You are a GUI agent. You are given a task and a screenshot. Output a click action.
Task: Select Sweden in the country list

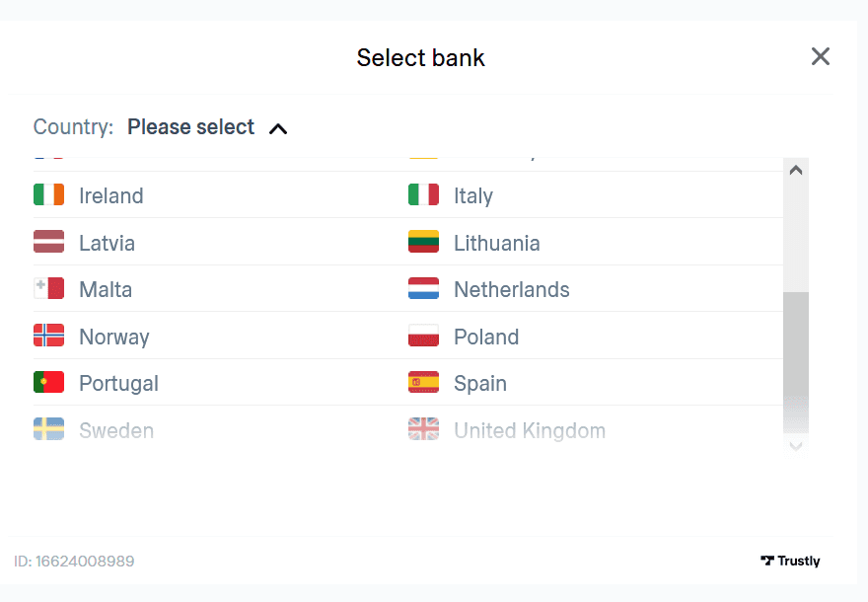click(x=116, y=430)
